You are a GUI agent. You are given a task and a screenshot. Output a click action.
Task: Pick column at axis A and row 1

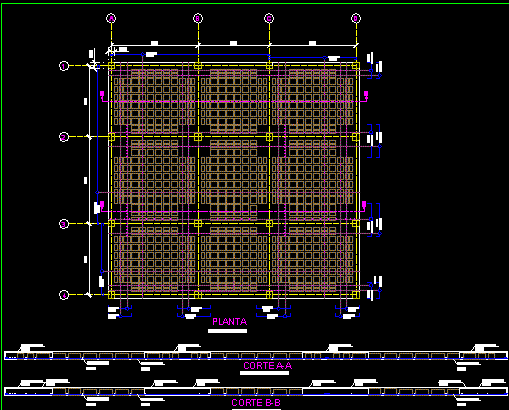[111, 66]
